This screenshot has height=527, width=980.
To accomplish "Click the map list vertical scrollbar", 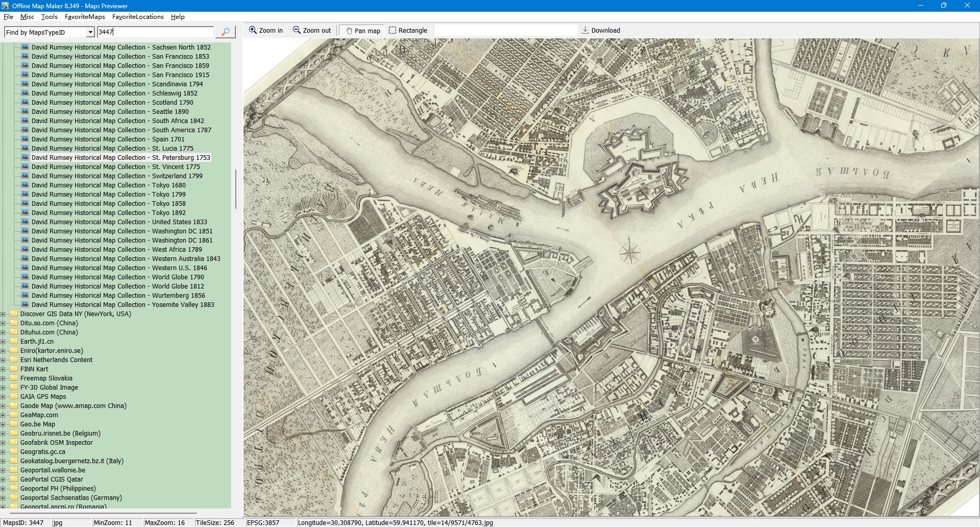I will [x=235, y=189].
